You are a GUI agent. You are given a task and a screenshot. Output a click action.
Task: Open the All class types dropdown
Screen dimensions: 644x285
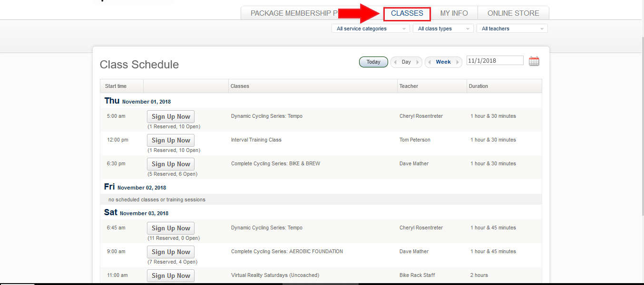pos(443,28)
